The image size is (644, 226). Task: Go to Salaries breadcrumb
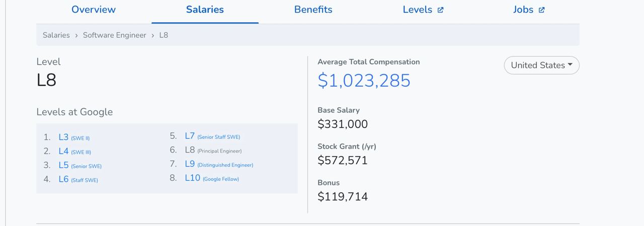(x=56, y=35)
